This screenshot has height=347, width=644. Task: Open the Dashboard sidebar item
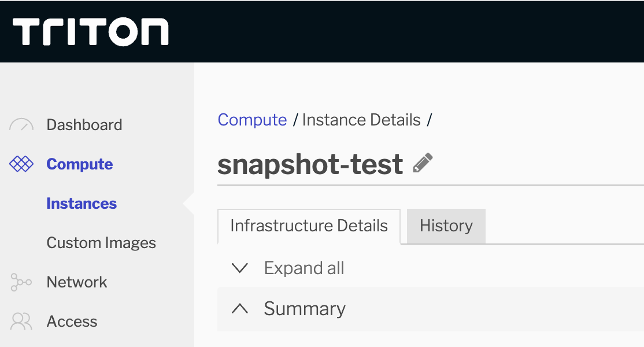(x=84, y=125)
